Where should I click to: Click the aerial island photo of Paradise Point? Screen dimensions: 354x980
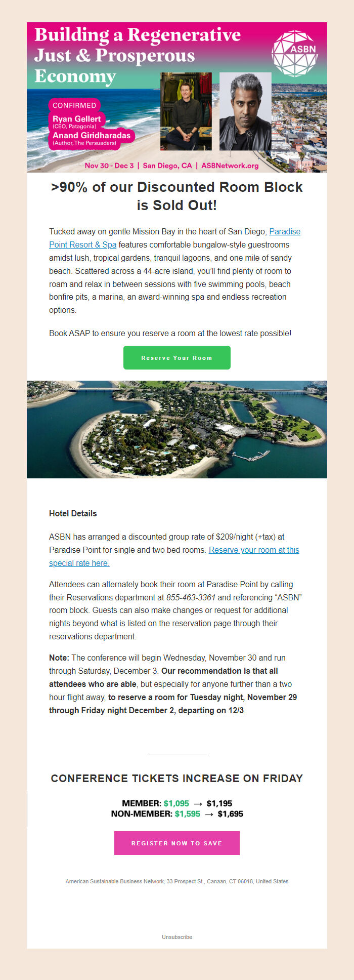(177, 429)
